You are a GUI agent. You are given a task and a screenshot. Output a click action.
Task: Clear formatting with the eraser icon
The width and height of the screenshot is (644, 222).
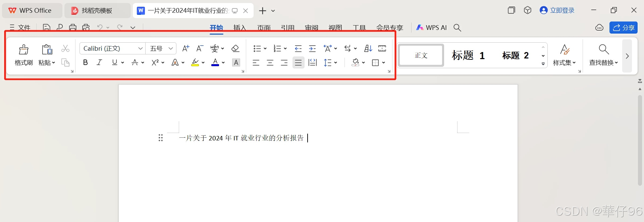point(235,49)
